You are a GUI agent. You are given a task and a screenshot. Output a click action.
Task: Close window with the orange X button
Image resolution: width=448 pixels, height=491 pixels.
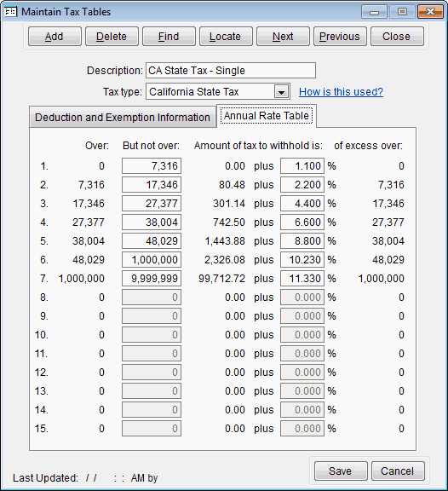point(430,12)
